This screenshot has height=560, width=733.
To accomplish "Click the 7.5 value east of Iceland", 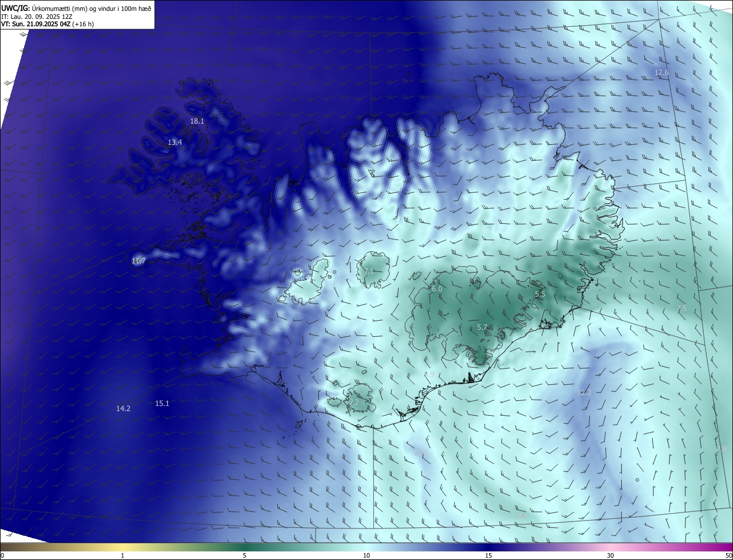I will pyautogui.click(x=681, y=309).
